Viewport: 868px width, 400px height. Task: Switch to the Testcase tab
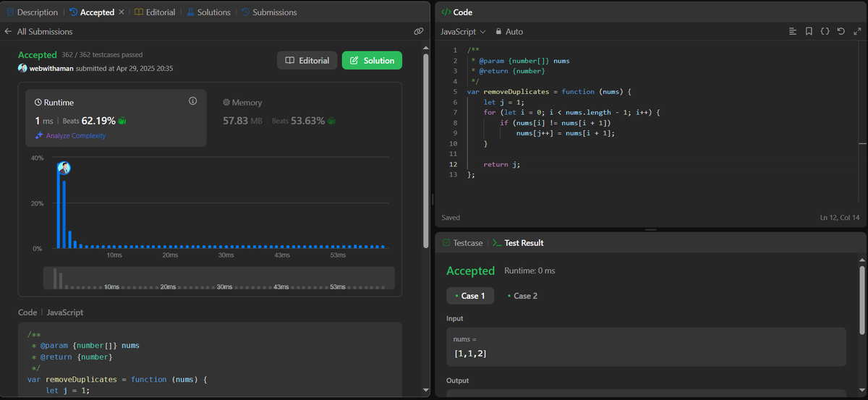(461, 243)
